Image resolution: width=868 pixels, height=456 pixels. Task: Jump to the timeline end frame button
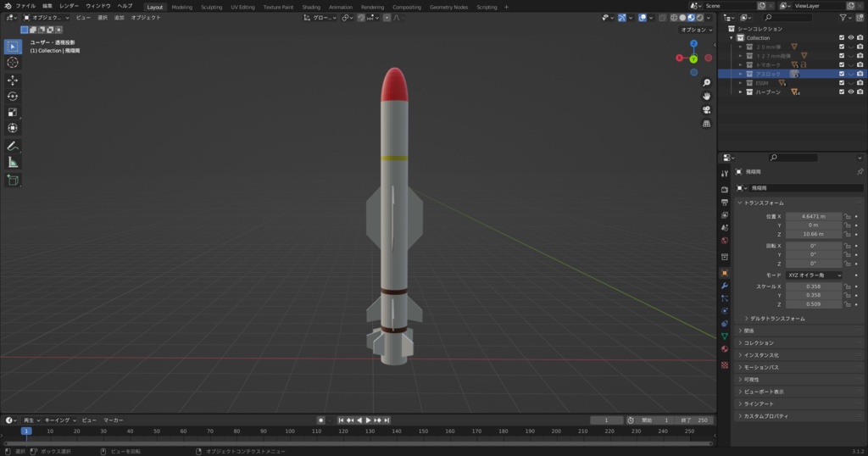click(387, 420)
